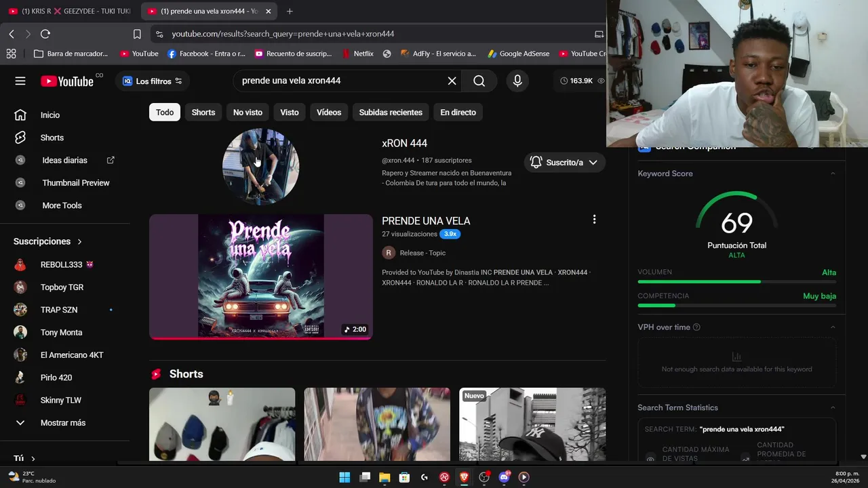
Task: Go back in the browser
Action: (12, 34)
